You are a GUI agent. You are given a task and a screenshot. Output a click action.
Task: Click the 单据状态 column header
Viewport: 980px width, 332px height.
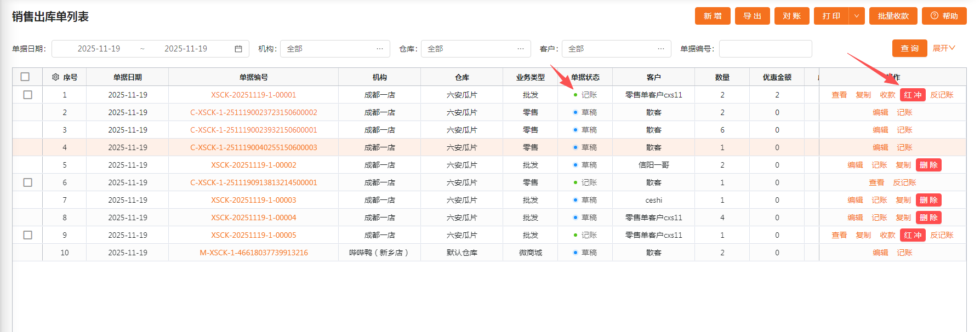click(585, 77)
